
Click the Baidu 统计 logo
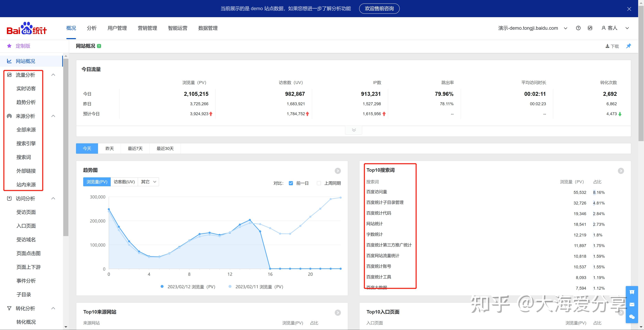pos(26,28)
